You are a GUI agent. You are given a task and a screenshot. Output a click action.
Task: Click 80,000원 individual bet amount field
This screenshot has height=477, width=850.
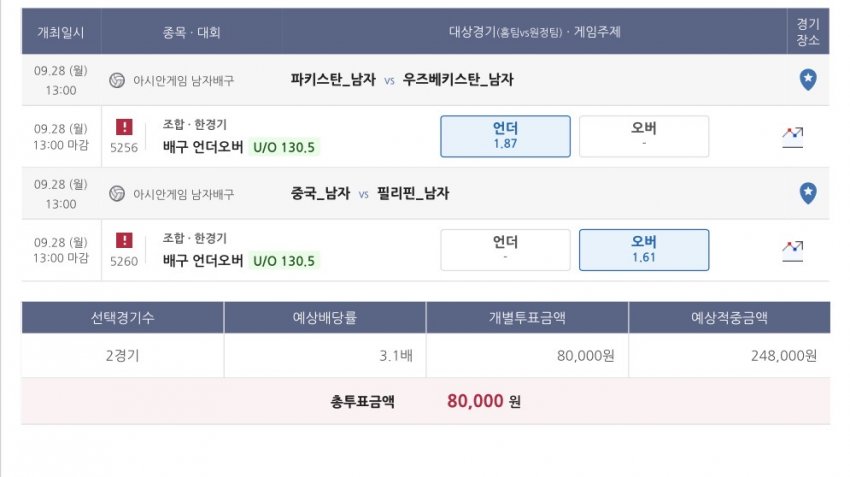pos(527,356)
